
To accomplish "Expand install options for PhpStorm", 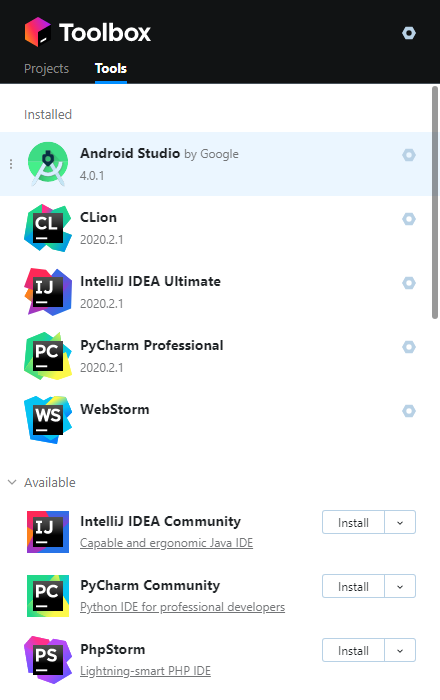I will tap(400, 650).
